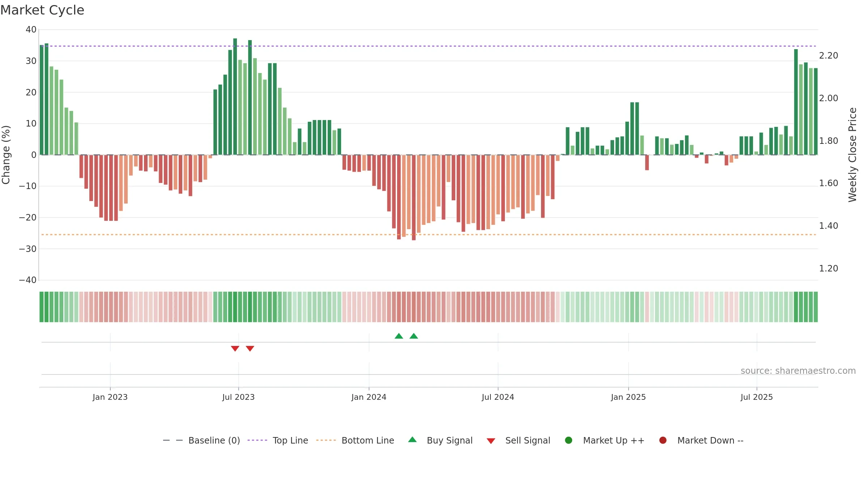The width and height of the screenshot is (868, 488).
Task: Click the 1.80 price axis tick
Action: click(x=829, y=141)
